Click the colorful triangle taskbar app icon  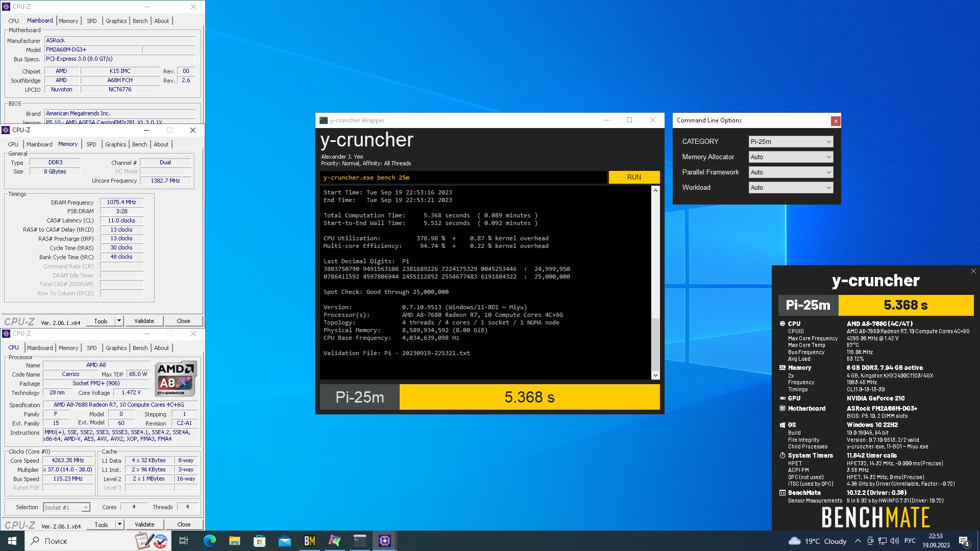[x=334, y=541]
